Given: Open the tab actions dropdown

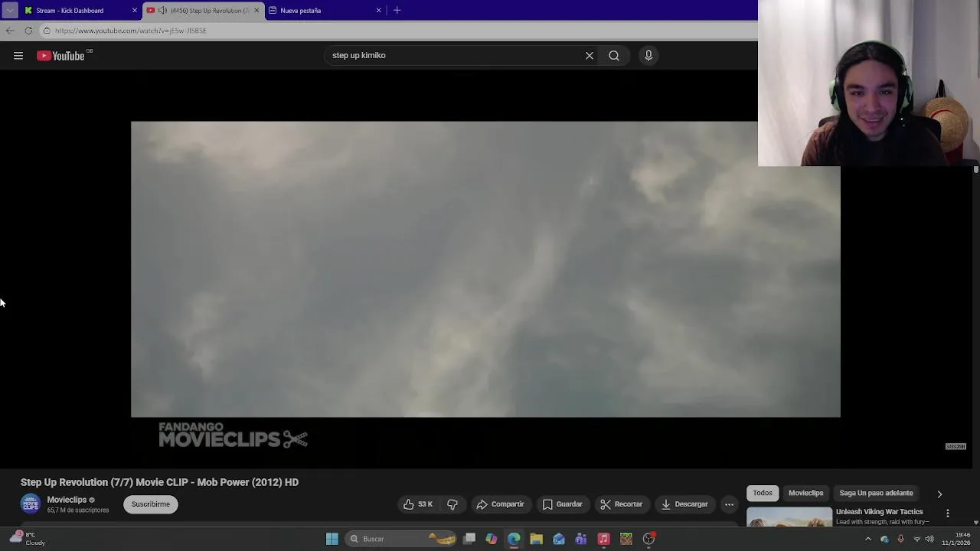Looking at the screenshot, I should pos(9,11).
